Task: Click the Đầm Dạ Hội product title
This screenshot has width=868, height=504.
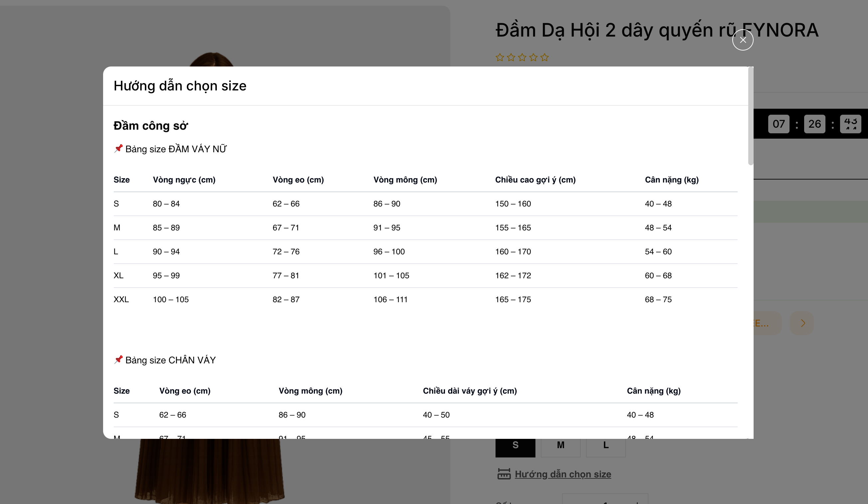Action: (613, 30)
